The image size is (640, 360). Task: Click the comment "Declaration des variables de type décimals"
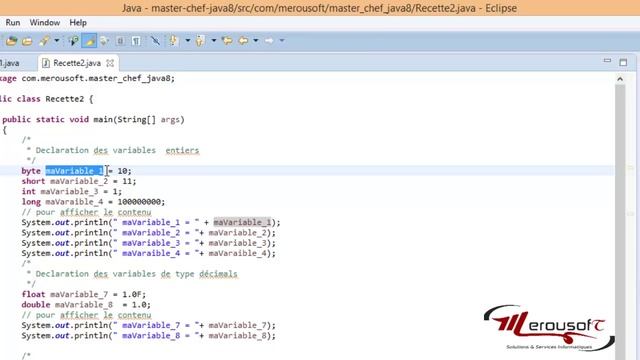pos(136,274)
